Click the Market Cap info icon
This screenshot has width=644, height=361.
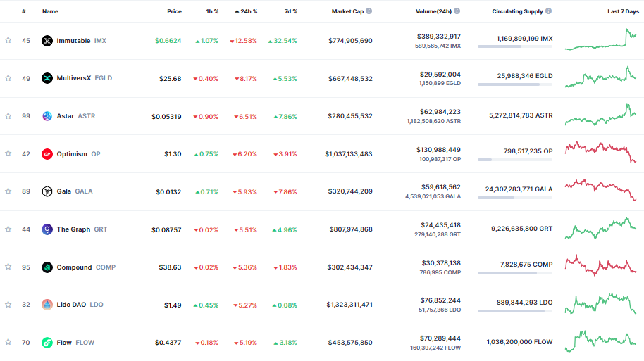369,11
